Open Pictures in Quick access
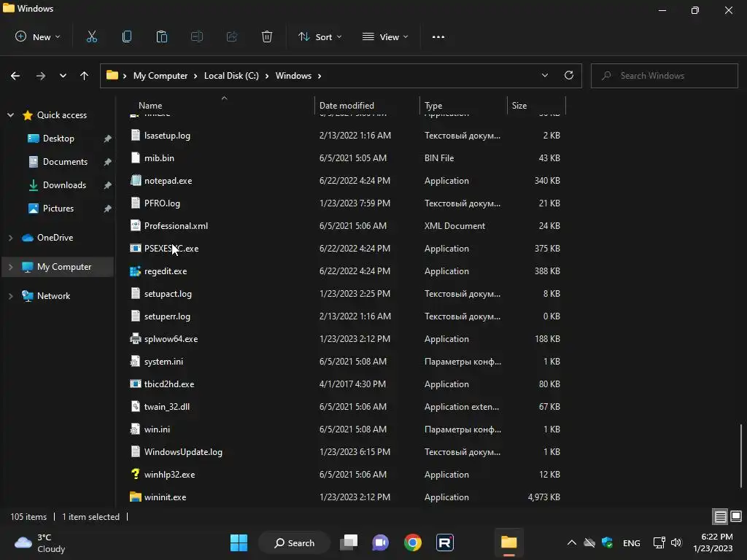The image size is (747, 560). pyautogui.click(x=58, y=208)
